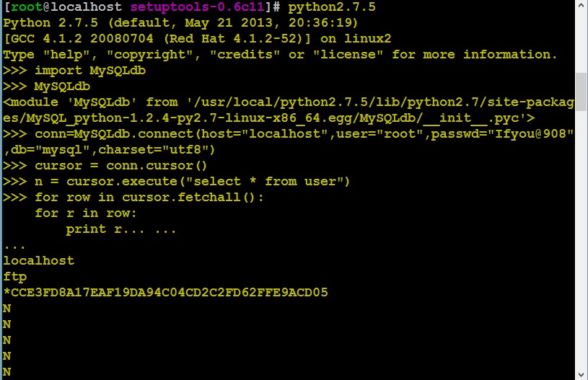Click the 'print r' statement text
The image size is (588, 380).
[x=94, y=229]
